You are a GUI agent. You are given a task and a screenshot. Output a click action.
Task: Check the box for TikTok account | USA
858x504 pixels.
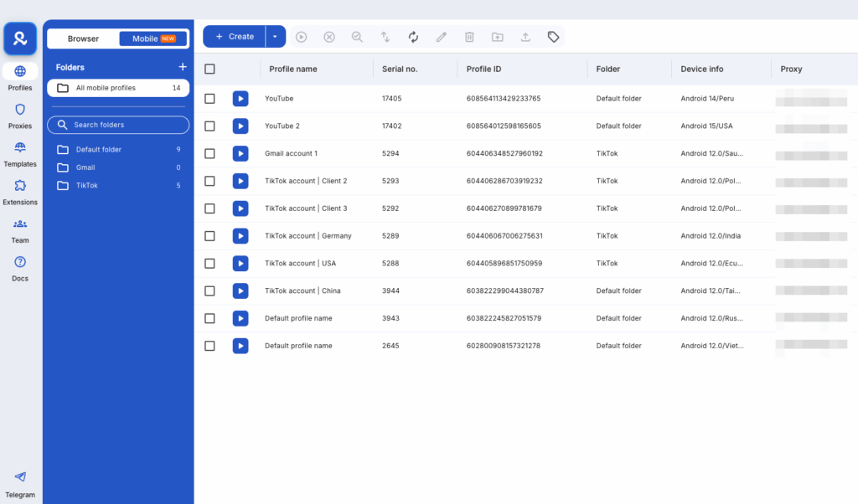click(x=209, y=264)
